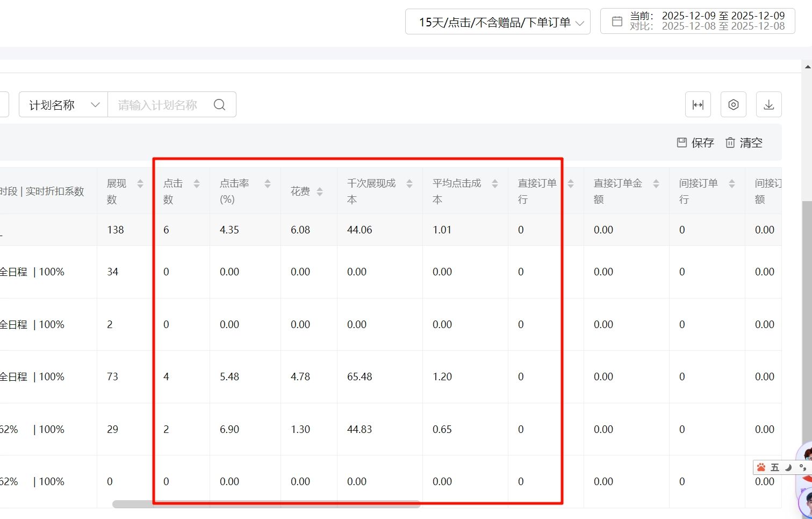
Task: Click the download data icon
Action: click(768, 105)
